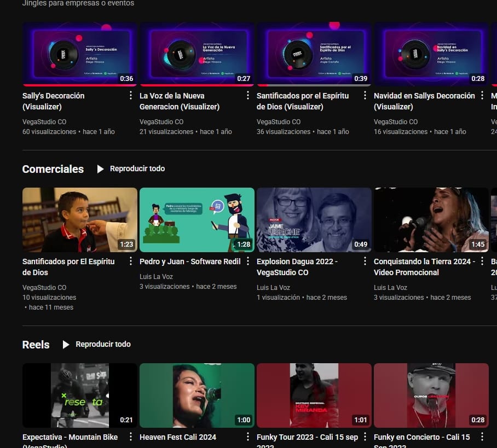This screenshot has height=448, width=497.
Task: Open Santificados por el Espíritu de Dios Visualizer title
Action: click(302, 101)
